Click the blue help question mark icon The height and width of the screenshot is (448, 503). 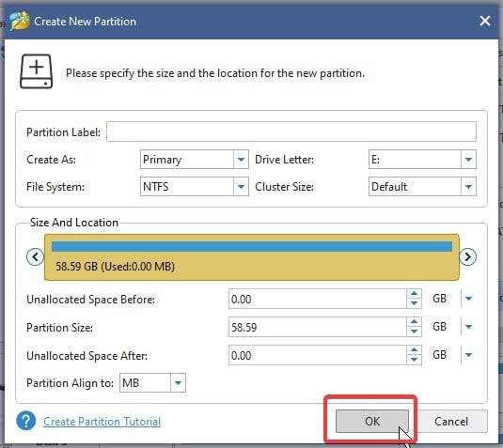click(26, 421)
